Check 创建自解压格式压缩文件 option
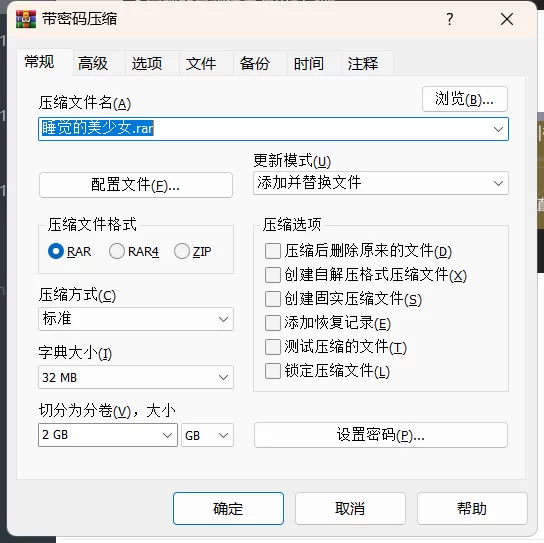544x543 pixels. (273, 275)
